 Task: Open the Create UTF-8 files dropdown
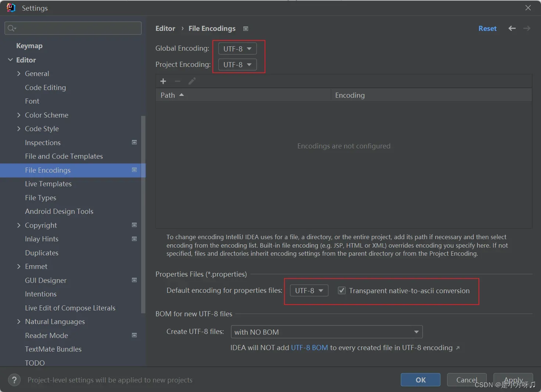point(327,332)
